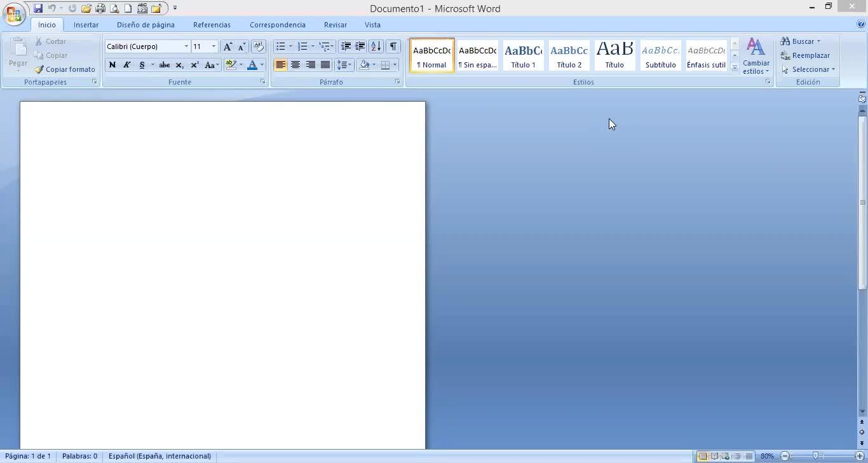Customize the Quick Access Toolbar dropdown arrow
The image size is (868, 463).
click(175, 8)
